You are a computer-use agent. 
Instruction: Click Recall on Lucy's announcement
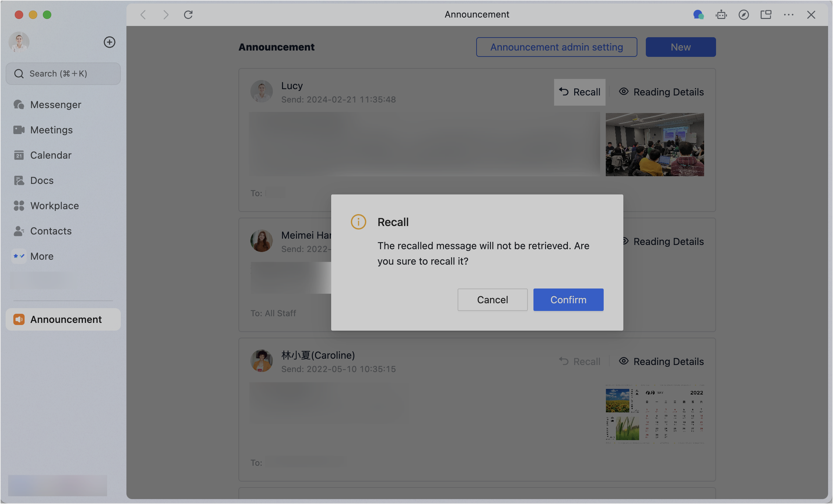(x=580, y=92)
